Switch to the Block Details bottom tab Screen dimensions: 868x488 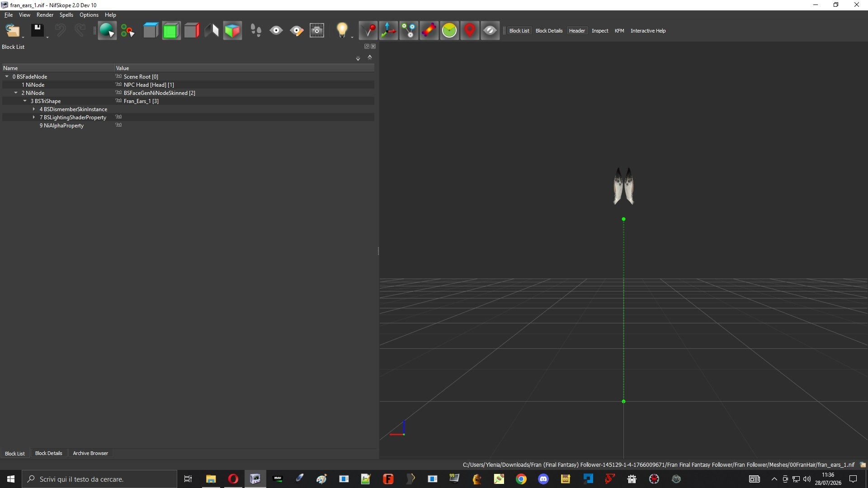click(49, 453)
